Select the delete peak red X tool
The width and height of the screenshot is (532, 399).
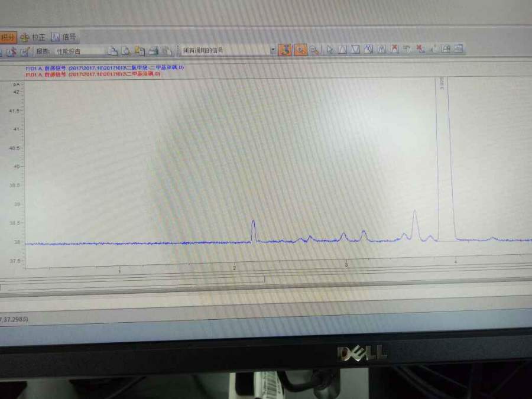(x=394, y=49)
